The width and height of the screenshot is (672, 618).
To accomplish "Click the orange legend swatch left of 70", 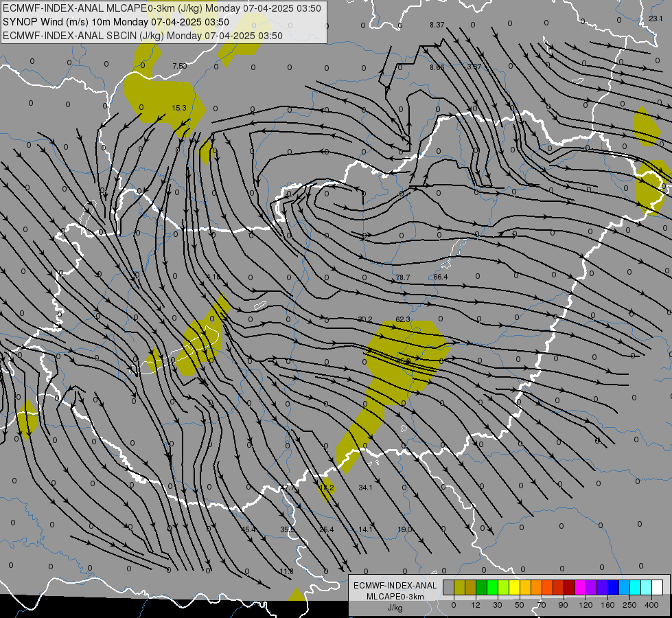I will 537,587.
